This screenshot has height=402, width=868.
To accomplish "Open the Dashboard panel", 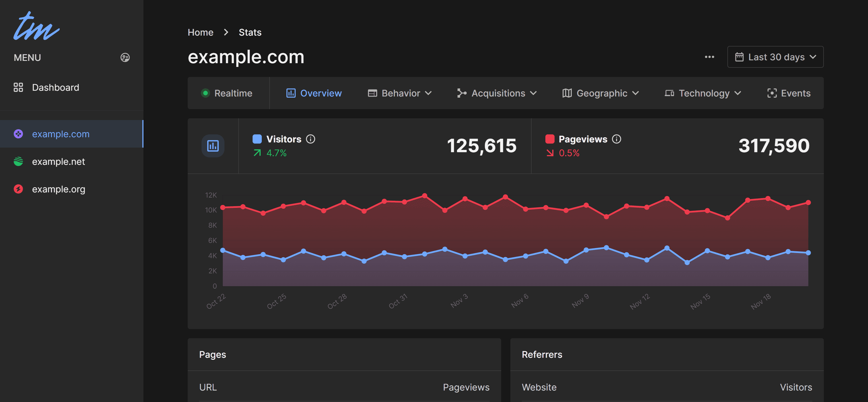I will point(55,87).
